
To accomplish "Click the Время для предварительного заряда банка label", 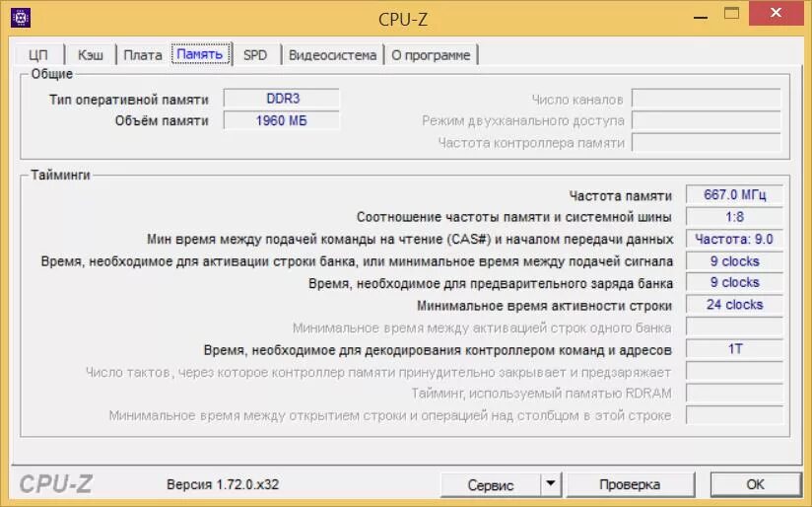I will tap(491, 284).
